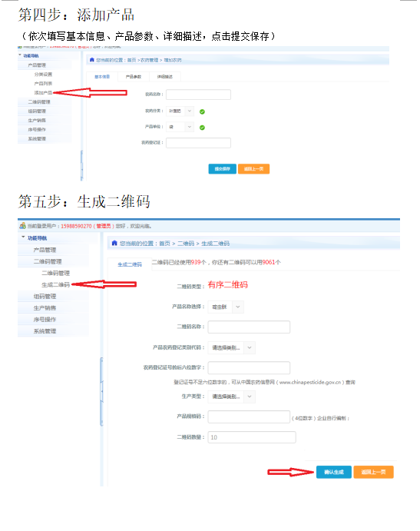Viewport: 420px width, 531px height.
Task: Open the 农药分类 dropdown
Action: tap(180, 111)
